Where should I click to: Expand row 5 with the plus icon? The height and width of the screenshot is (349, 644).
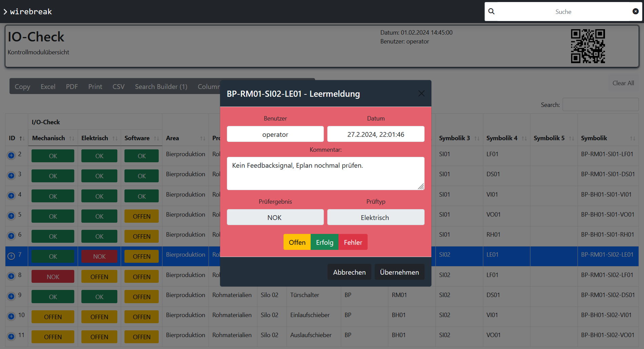(x=11, y=216)
